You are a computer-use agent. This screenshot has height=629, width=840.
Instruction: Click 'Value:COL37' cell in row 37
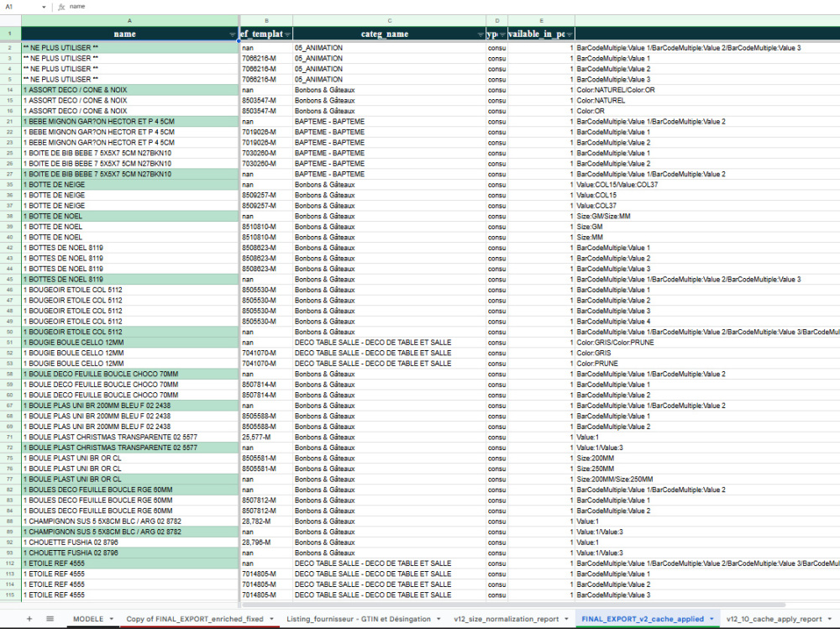tap(707, 206)
